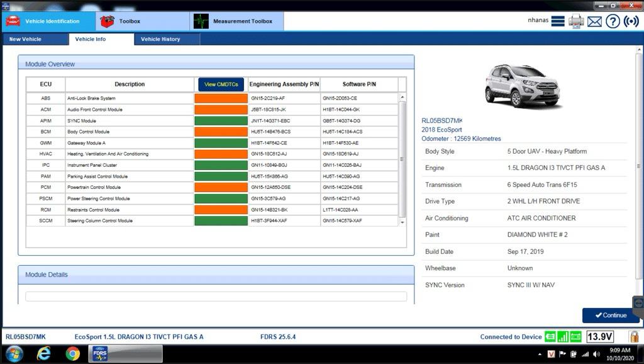Image resolution: width=644 pixels, height=364 pixels.
Task: Switch to the Vehicle History tab
Action: pyautogui.click(x=162, y=38)
